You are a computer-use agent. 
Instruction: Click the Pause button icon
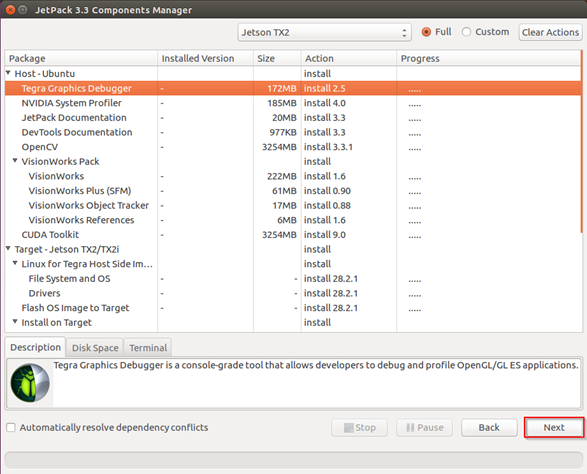[x=410, y=428]
